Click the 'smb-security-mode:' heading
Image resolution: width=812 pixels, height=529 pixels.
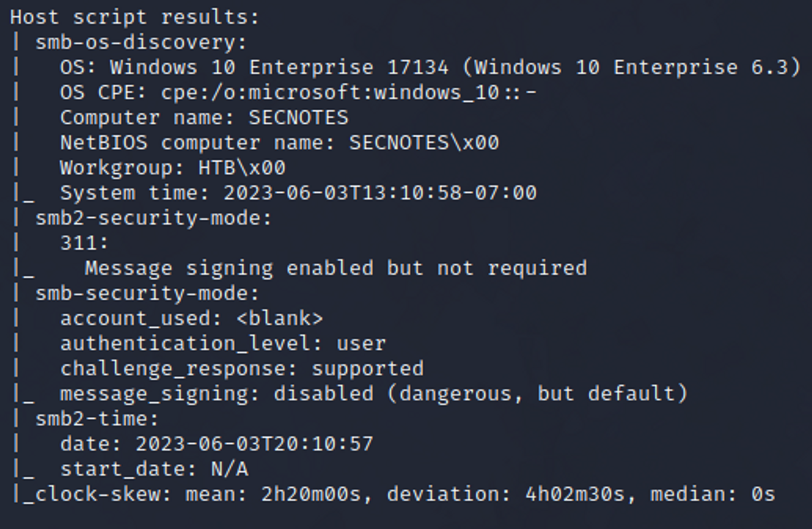(147, 294)
